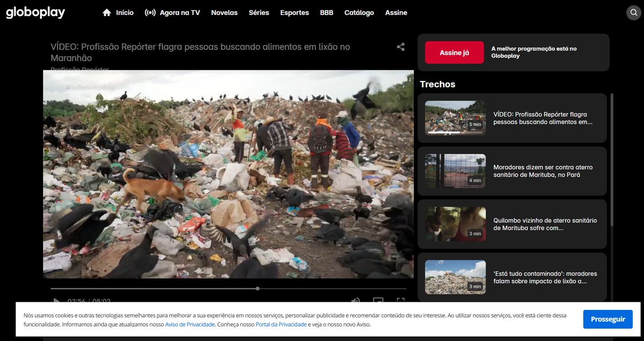The width and height of the screenshot is (644, 341).
Task: Click the video headline about lixão no Maranhão
Action: tap(200, 52)
